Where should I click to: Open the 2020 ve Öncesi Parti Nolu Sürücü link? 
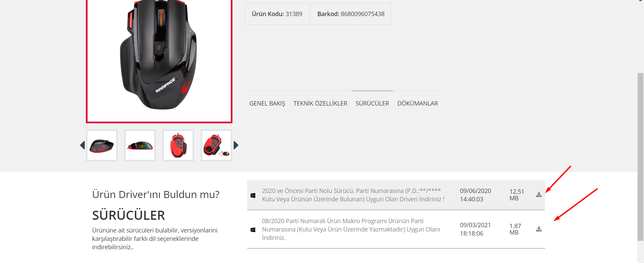(353, 195)
